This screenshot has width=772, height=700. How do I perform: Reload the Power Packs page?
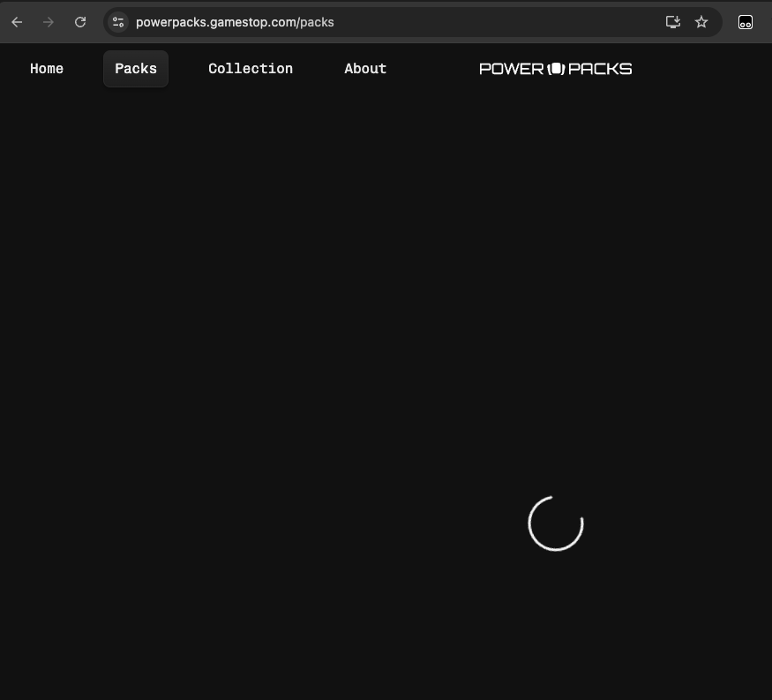(x=80, y=22)
